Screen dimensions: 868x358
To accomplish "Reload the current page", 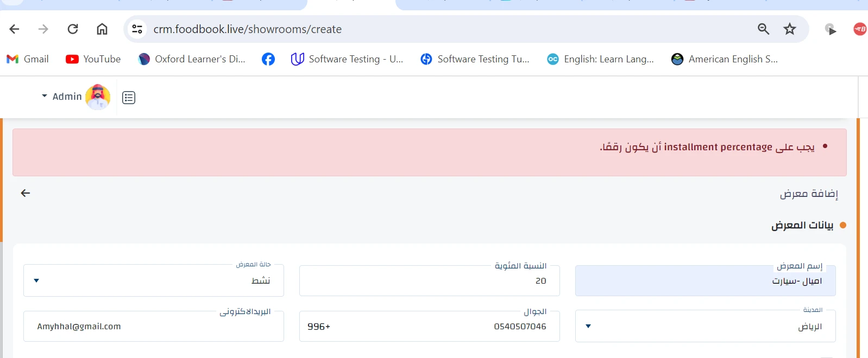I will pyautogui.click(x=73, y=29).
